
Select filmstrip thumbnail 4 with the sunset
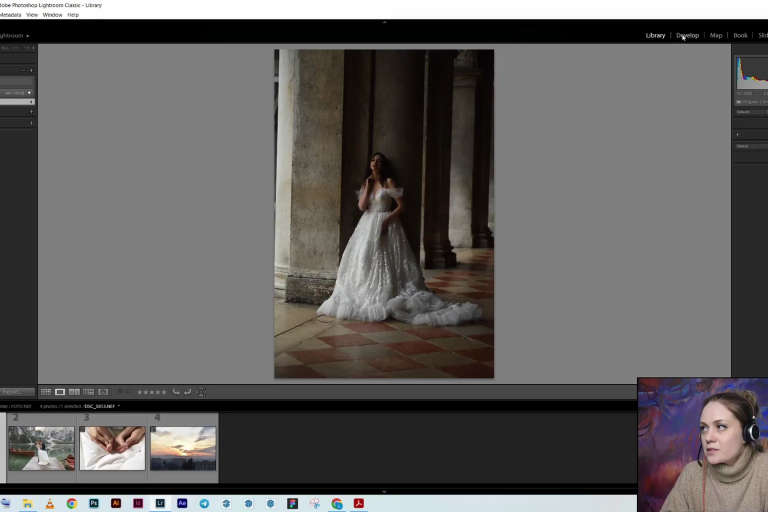183,448
